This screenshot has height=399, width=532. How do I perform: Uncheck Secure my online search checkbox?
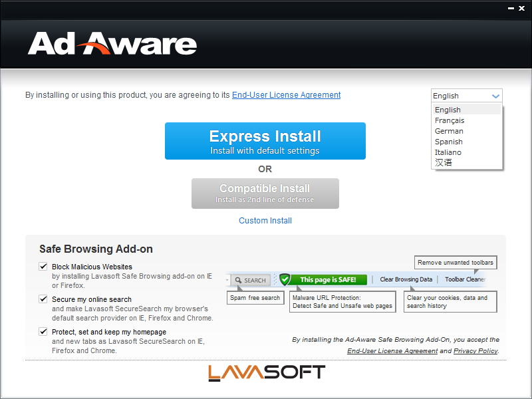coord(43,299)
